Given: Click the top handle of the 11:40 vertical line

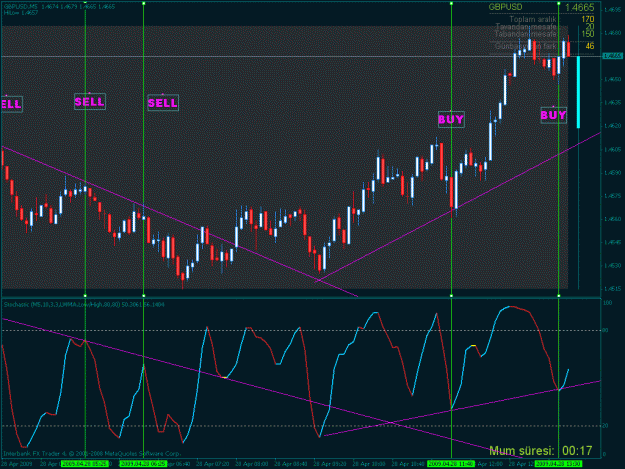Looking at the screenshot, I should 451,3.
